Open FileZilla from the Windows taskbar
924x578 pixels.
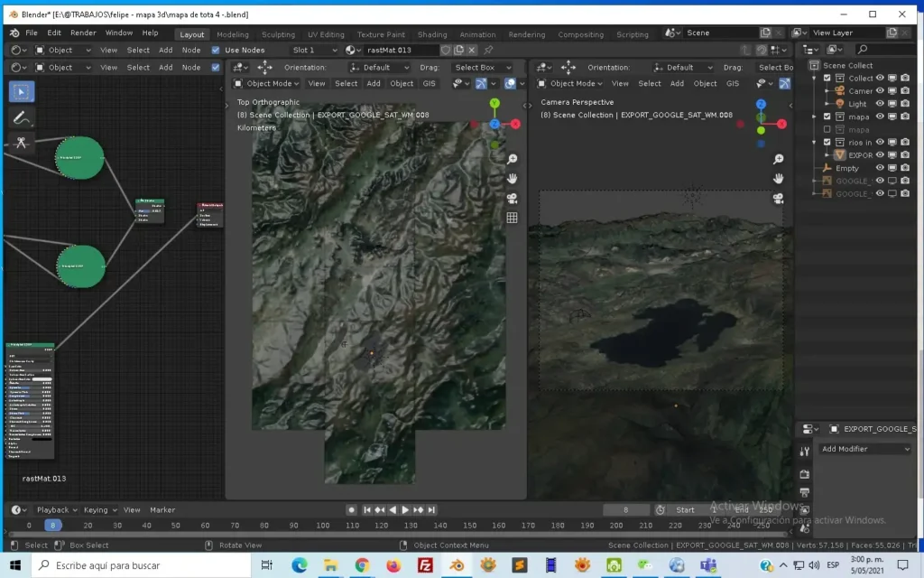click(x=424, y=565)
